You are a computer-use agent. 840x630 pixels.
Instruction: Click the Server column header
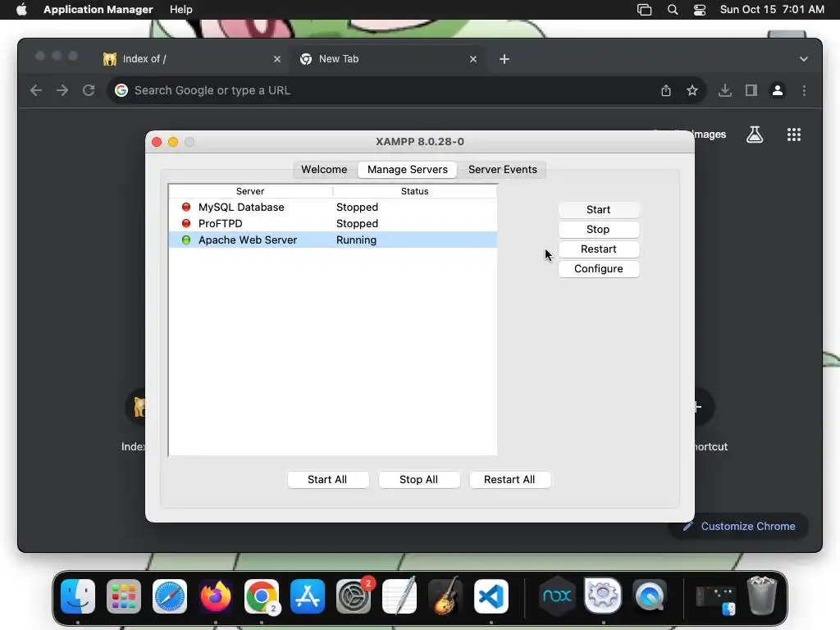[250, 191]
